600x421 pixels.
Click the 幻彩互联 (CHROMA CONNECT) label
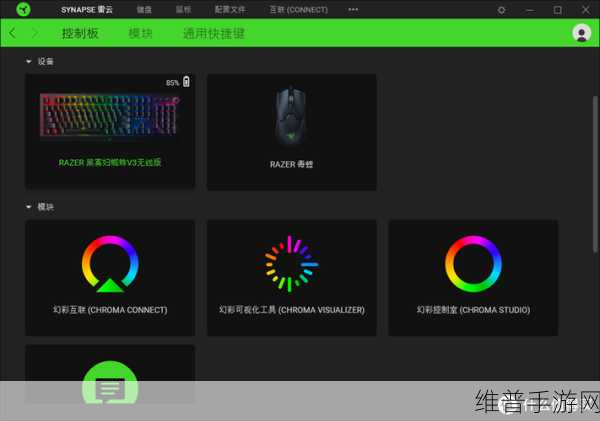click(x=110, y=310)
